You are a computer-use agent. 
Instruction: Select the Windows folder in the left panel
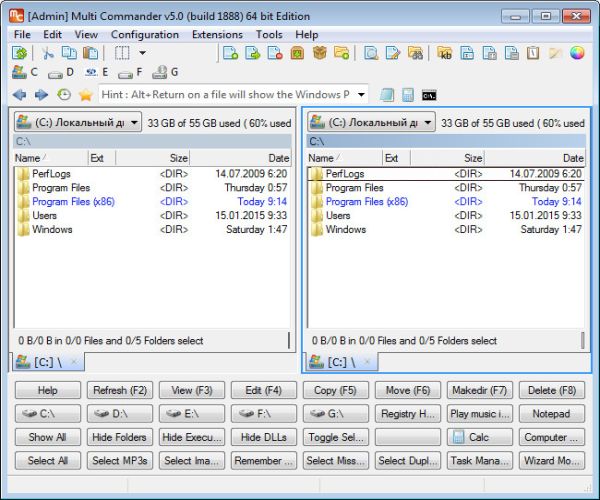point(152,230)
